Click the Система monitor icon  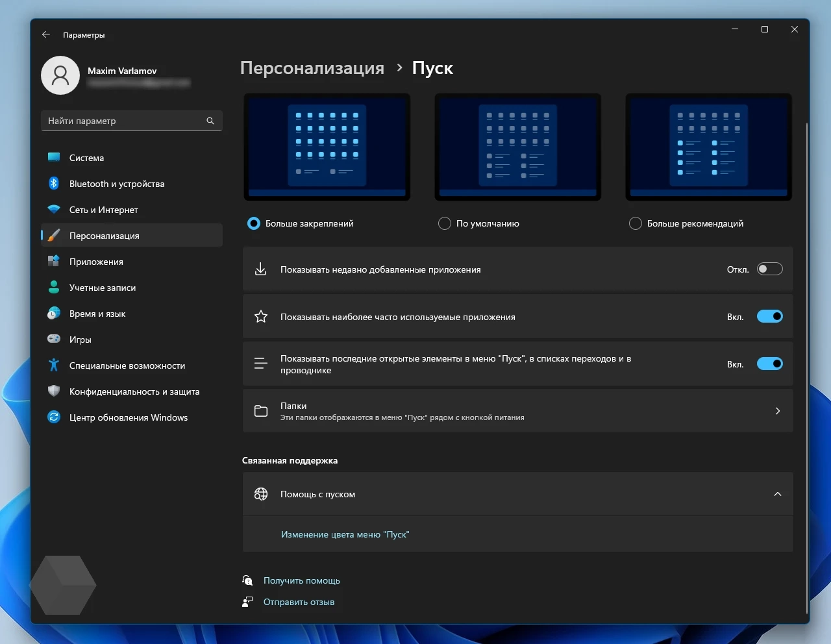[54, 158]
